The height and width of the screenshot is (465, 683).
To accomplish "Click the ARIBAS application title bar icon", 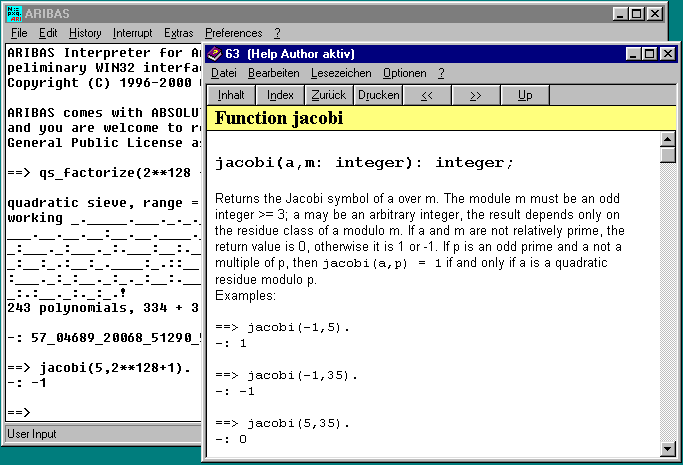I will [16, 13].
